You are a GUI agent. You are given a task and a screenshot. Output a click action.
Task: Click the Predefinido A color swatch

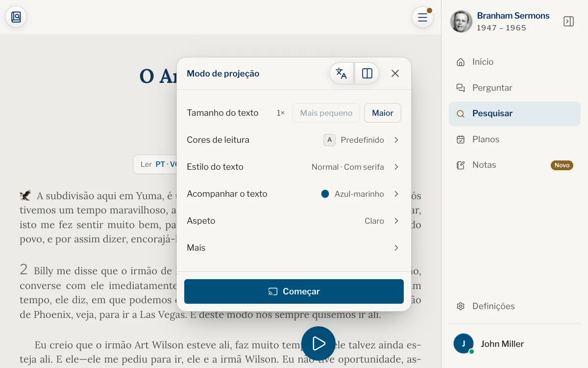pos(329,140)
